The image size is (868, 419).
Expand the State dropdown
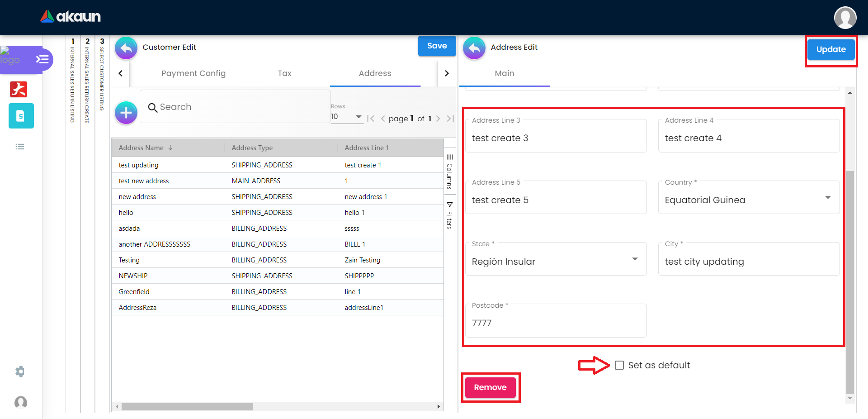coord(635,259)
